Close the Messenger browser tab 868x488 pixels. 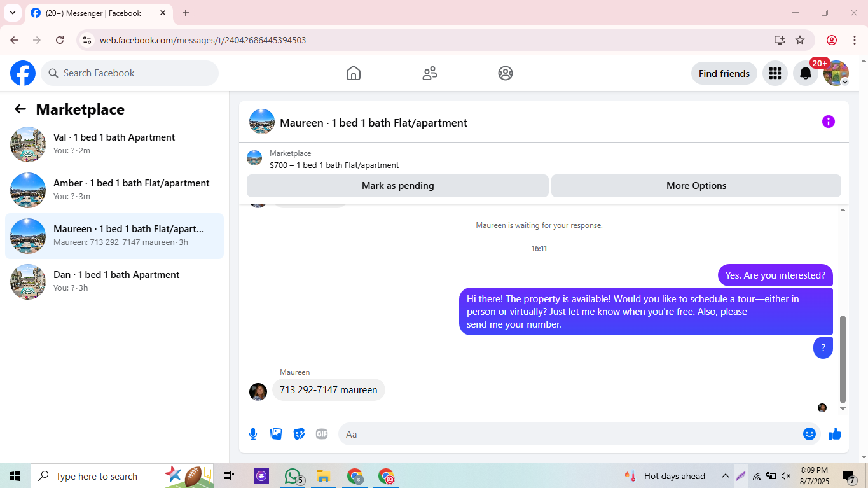[163, 13]
